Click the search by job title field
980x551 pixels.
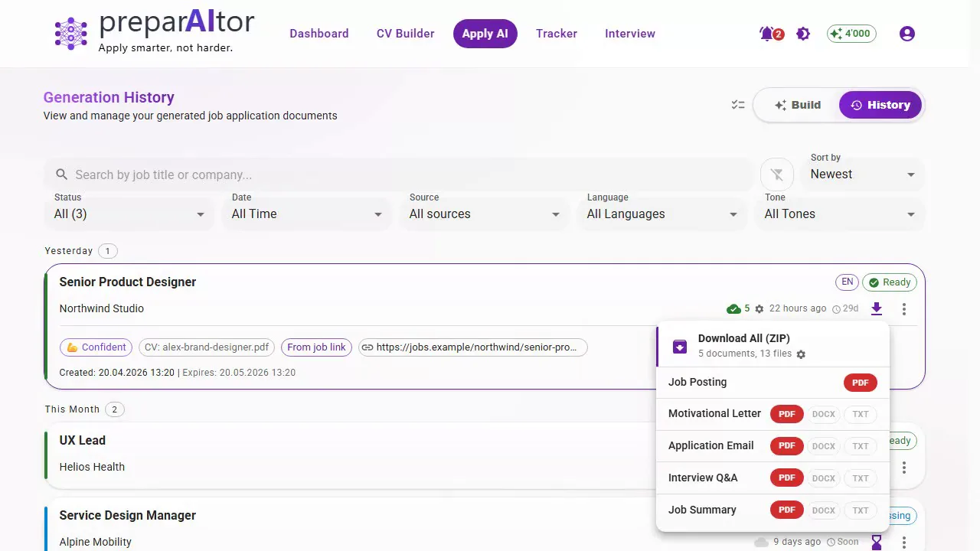[398, 174]
